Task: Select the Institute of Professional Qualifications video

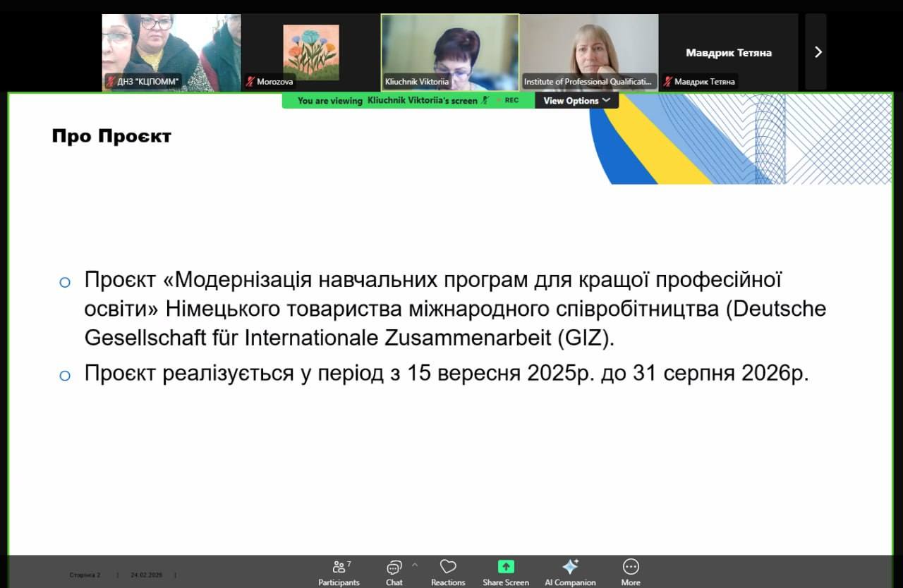Action: coord(588,49)
